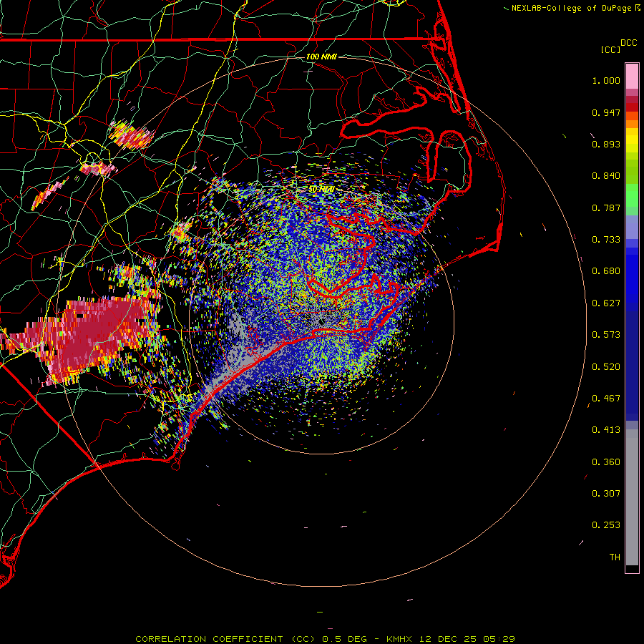The image size is (644, 644).
Task: Select the 0.573 scale label
Action: 606,335
